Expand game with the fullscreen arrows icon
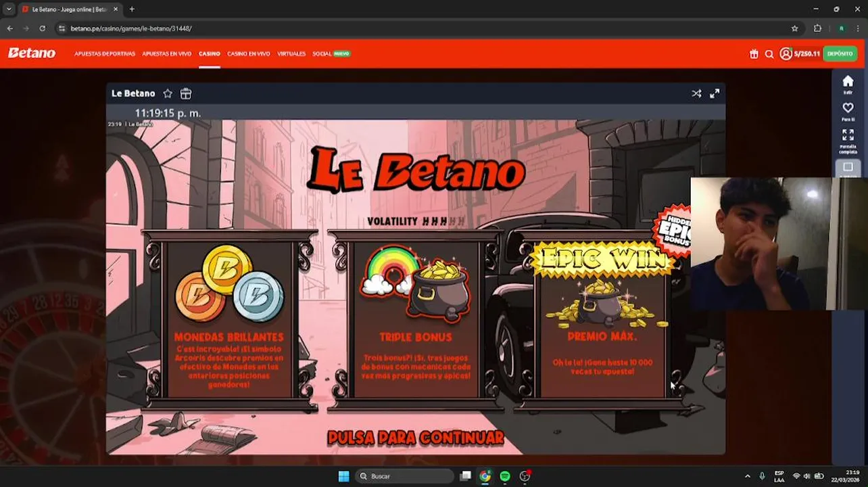Image resolution: width=868 pixels, height=487 pixels. coord(715,94)
